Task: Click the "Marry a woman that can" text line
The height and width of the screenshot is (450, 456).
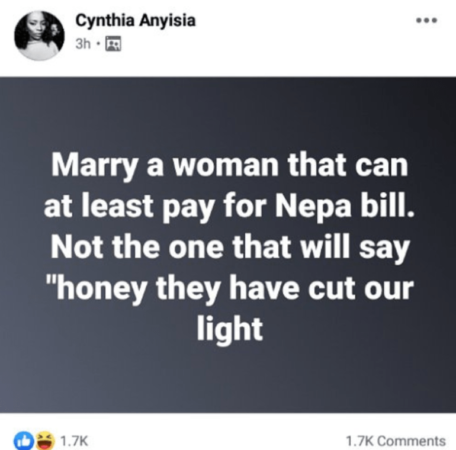Action: click(230, 166)
